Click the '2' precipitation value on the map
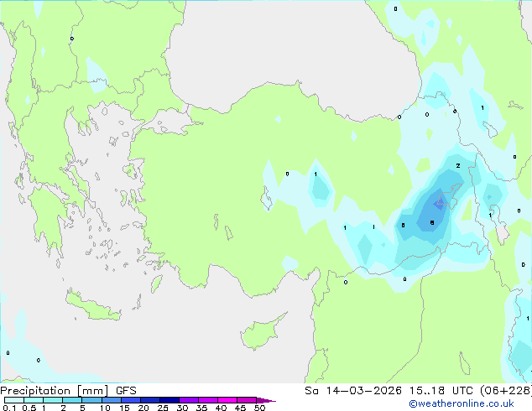 (458, 166)
